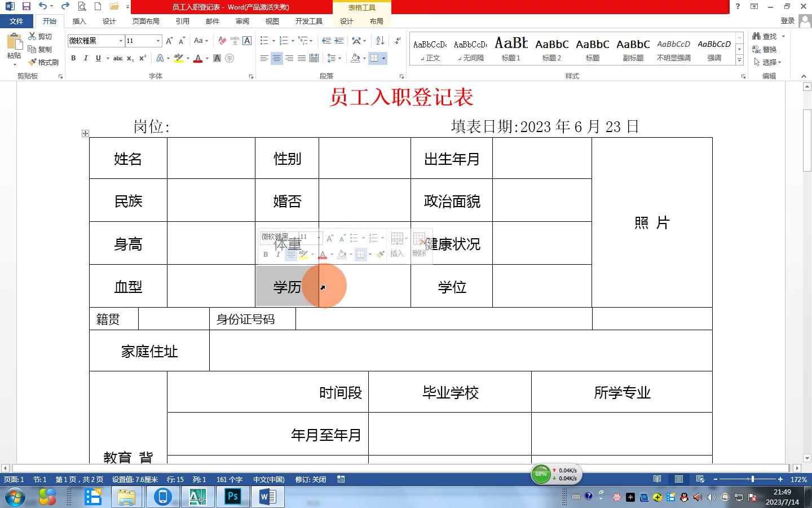Click the Format Painter (格式刷) button
Screen dimensions: 812x508
tap(43, 62)
